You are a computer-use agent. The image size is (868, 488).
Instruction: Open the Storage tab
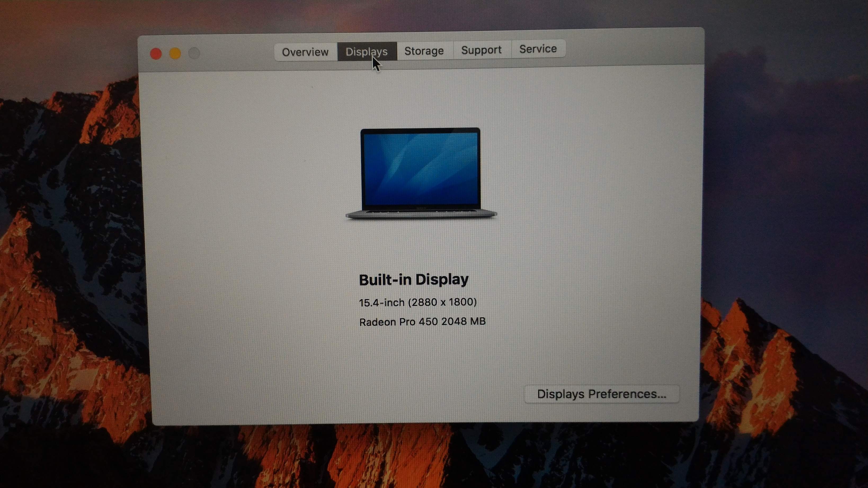[x=424, y=51]
